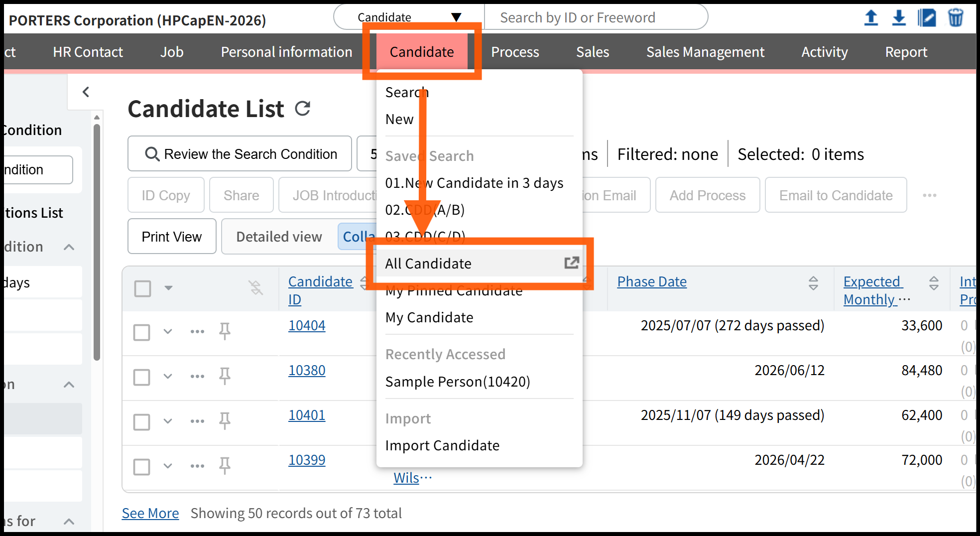Viewport: 980px width, 536px height.
Task: Open select-all options dropdown arrow
Action: pos(168,288)
